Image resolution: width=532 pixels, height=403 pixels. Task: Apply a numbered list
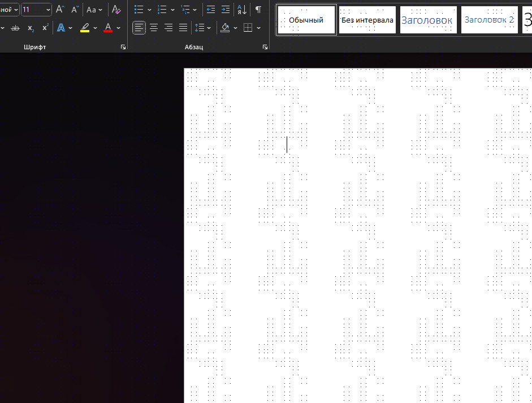[x=162, y=10]
